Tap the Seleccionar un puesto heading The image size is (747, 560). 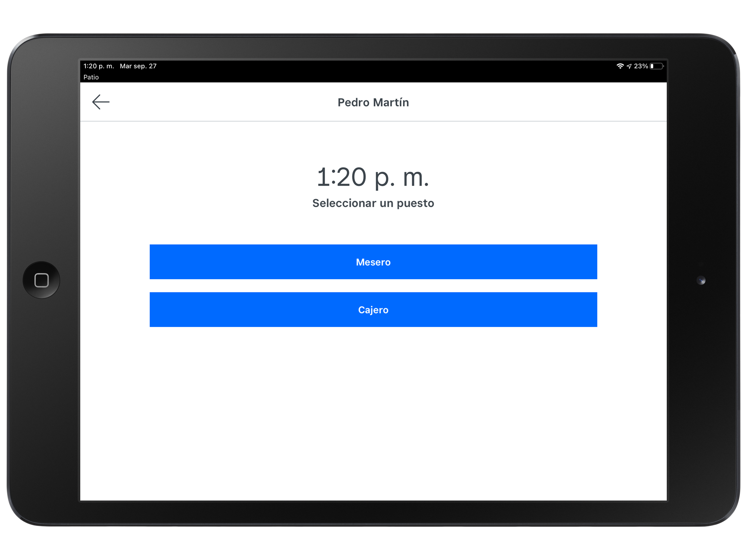pos(373,203)
